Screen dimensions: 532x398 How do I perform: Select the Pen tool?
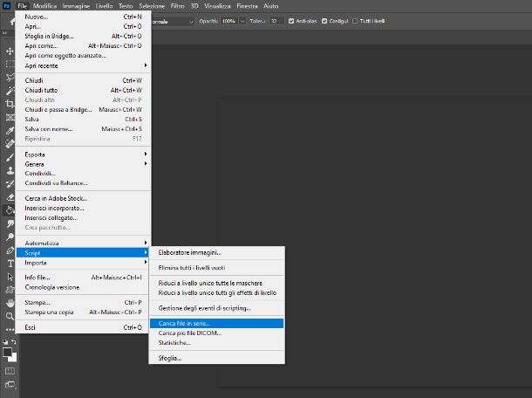10,250
